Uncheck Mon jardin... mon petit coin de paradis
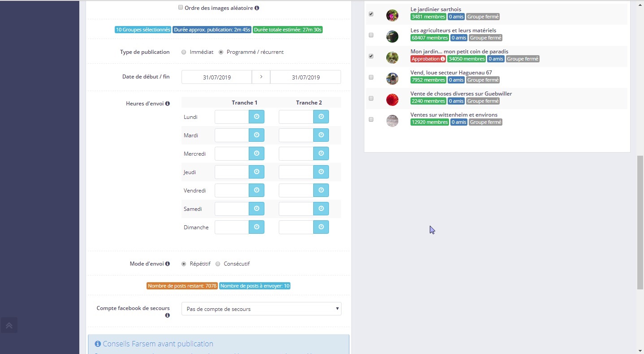Image resolution: width=644 pixels, height=354 pixels. pos(371,56)
